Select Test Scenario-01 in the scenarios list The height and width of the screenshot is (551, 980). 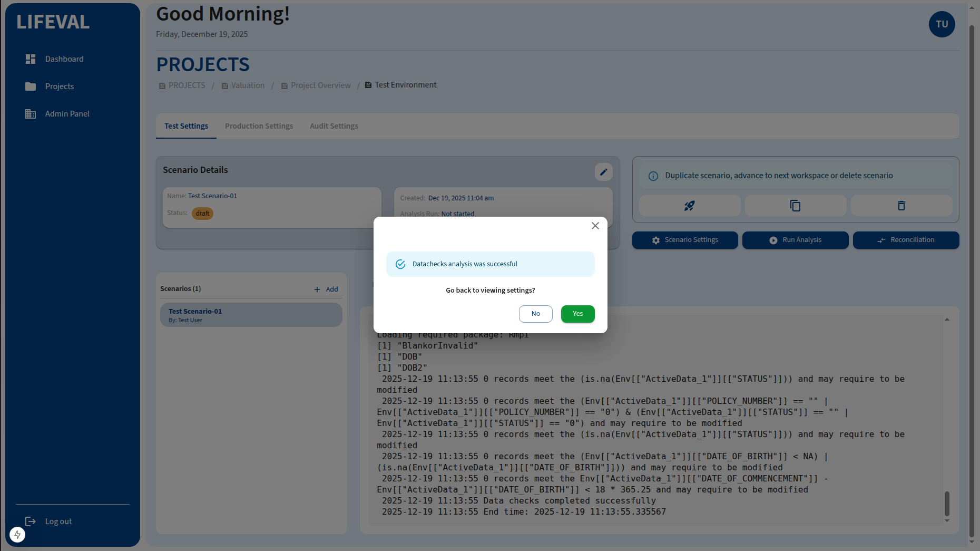(251, 314)
